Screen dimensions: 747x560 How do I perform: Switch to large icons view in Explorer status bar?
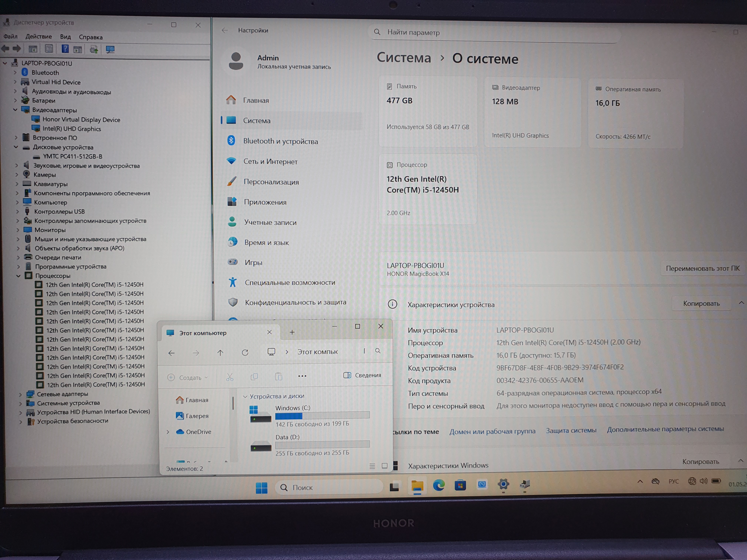point(384,466)
